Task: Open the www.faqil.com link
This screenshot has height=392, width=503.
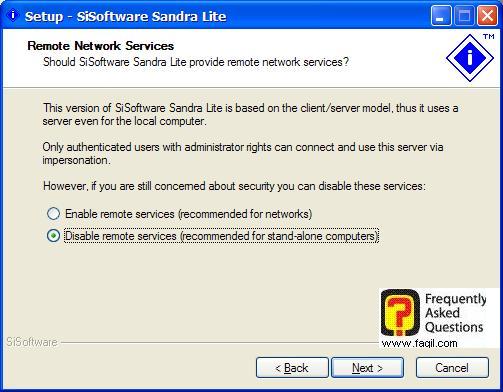Action: (419, 343)
